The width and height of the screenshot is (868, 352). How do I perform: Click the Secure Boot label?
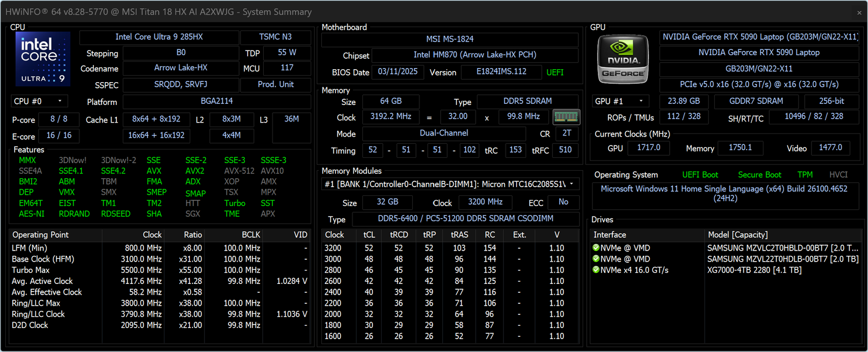coord(759,175)
